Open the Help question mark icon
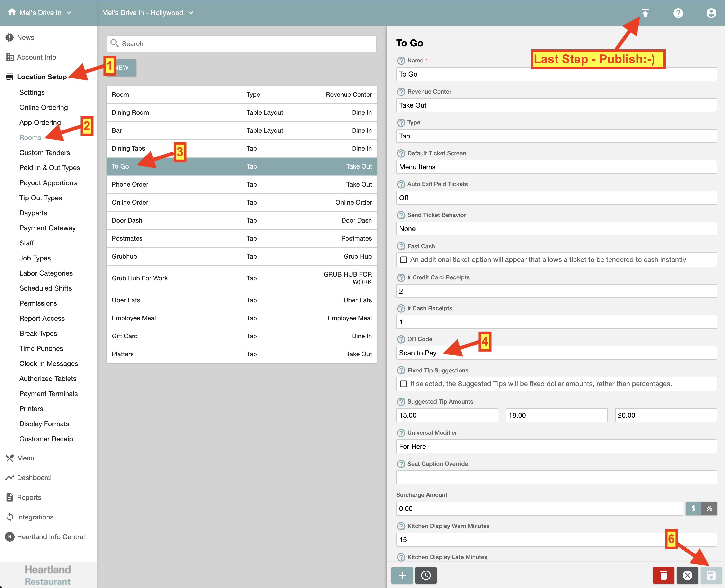This screenshot has height=588, width=725. pyautogui.click(x=678, y=13)
